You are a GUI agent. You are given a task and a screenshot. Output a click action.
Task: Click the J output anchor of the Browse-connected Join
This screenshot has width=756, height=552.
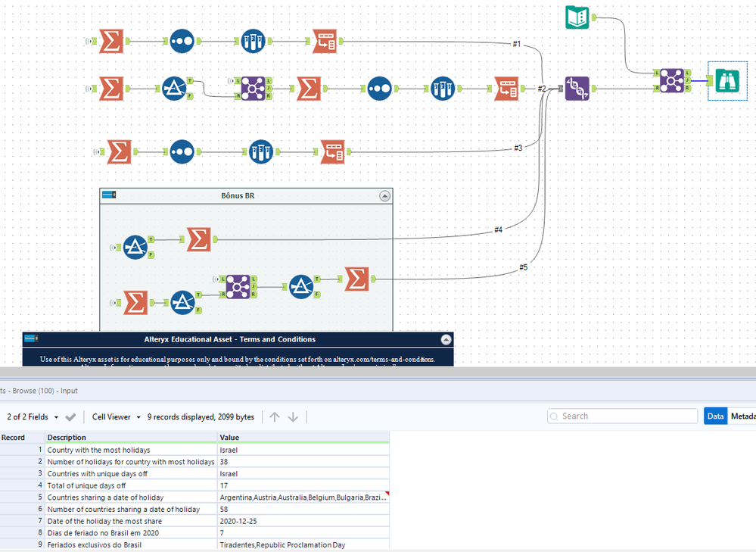pyautogui.click(x=688, y=80)
